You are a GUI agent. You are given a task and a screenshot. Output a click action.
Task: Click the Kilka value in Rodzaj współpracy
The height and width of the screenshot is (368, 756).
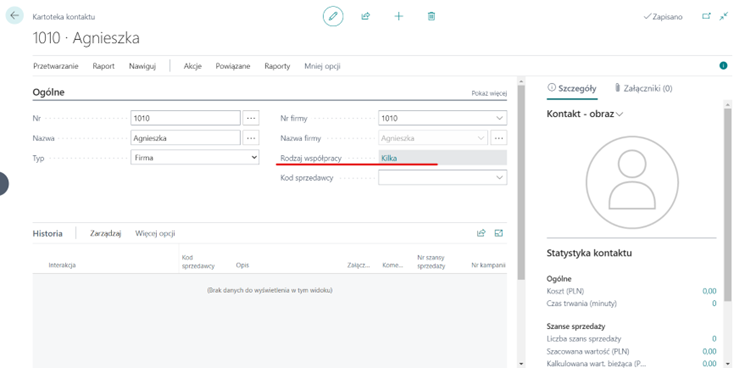[389, 158]
